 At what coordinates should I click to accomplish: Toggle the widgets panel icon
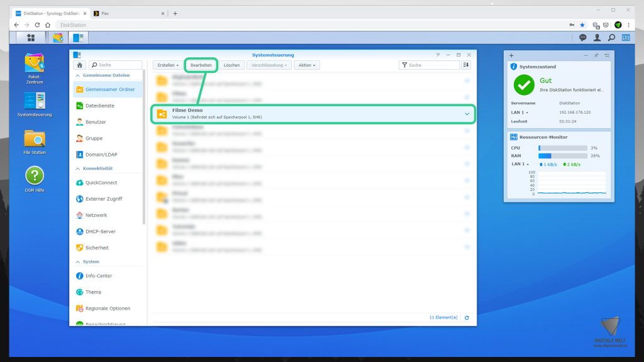tap(626, 38)
